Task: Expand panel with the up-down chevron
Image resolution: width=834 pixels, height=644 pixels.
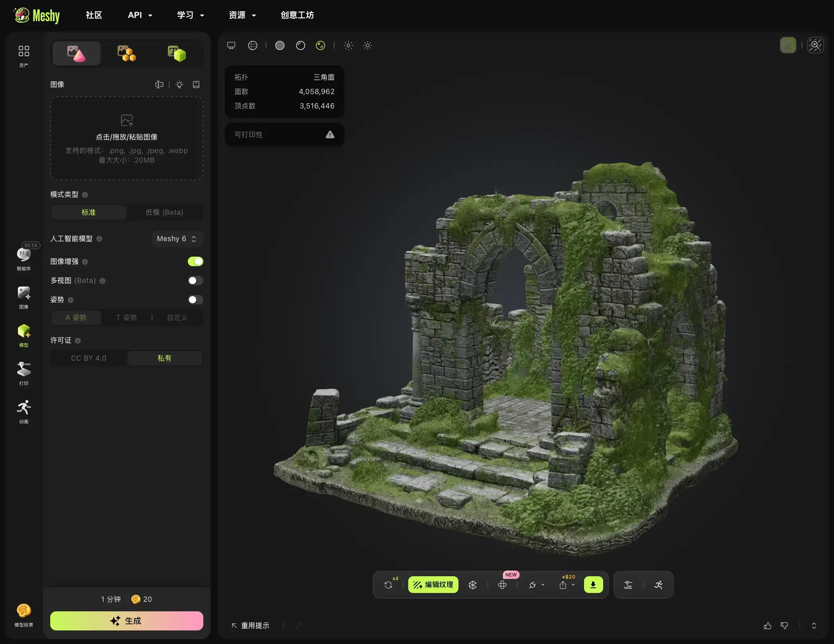Action: 814,626
